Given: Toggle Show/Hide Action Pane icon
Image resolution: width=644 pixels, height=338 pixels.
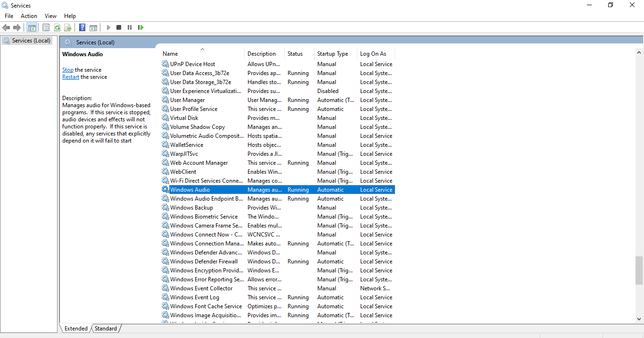Looking at the screenshot, I should (93, 27).
